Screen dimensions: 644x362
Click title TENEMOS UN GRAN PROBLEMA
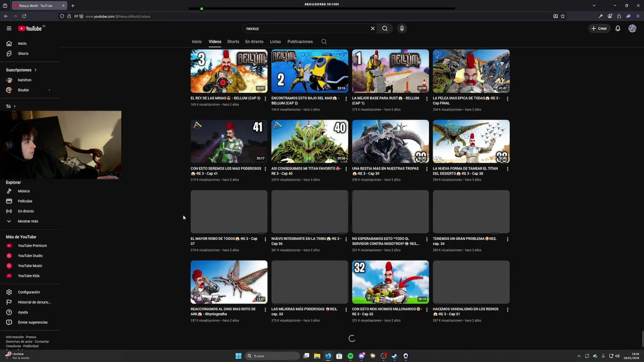pos(465,241)
